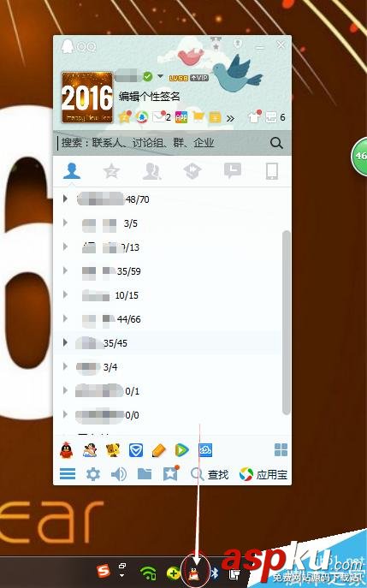Viewport: 367px width, 588px height.
Task: Minimize the QQ window
Action: (260, 48)
